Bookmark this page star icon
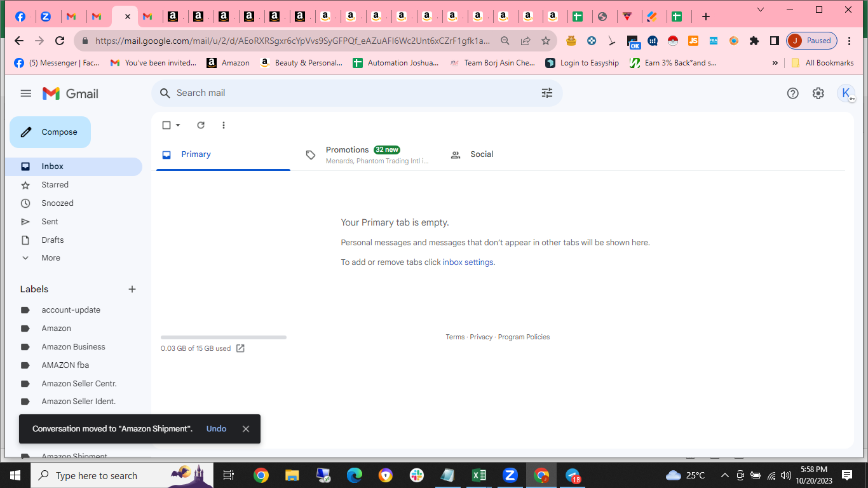The image size is (868, 488). click(545, 41)
